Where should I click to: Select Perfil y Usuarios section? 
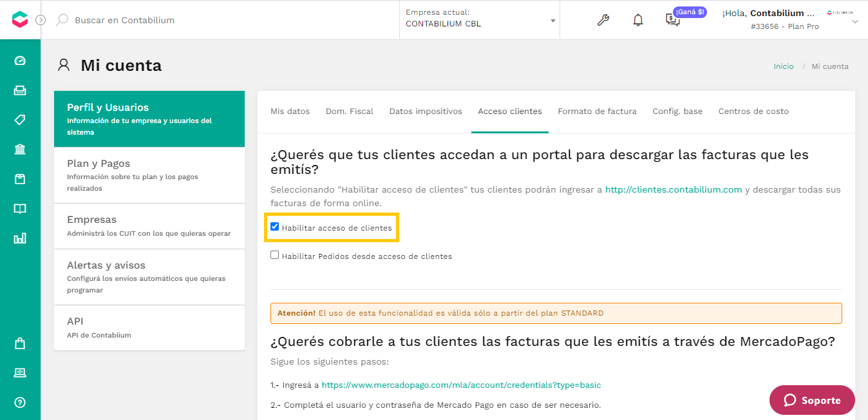coord(149,119)
